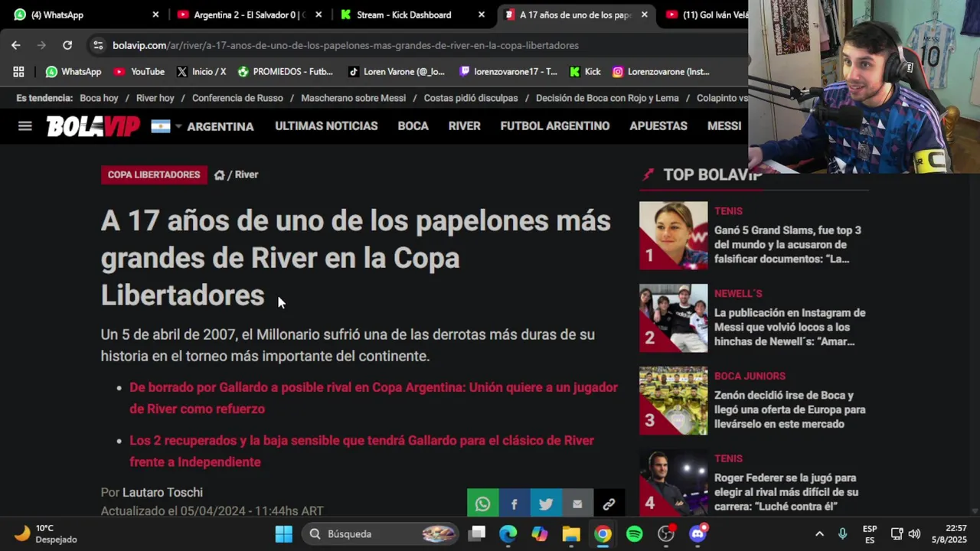
Task: Open Lorenzovarone Instagram bookmark
Action: point(661,71)
